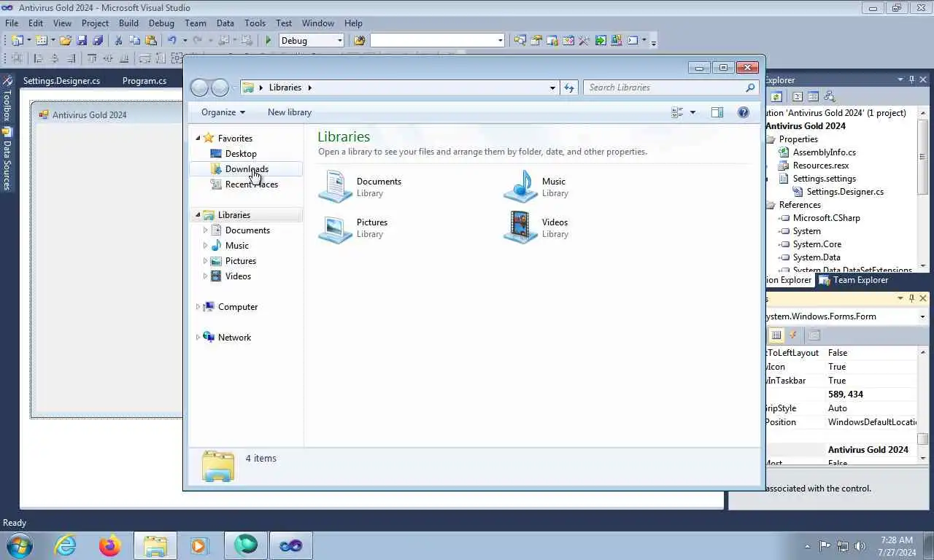This screenshot has height=560, width=934.
Task: Open the Videos library icon in main pane
Action: tap(521, 227)
